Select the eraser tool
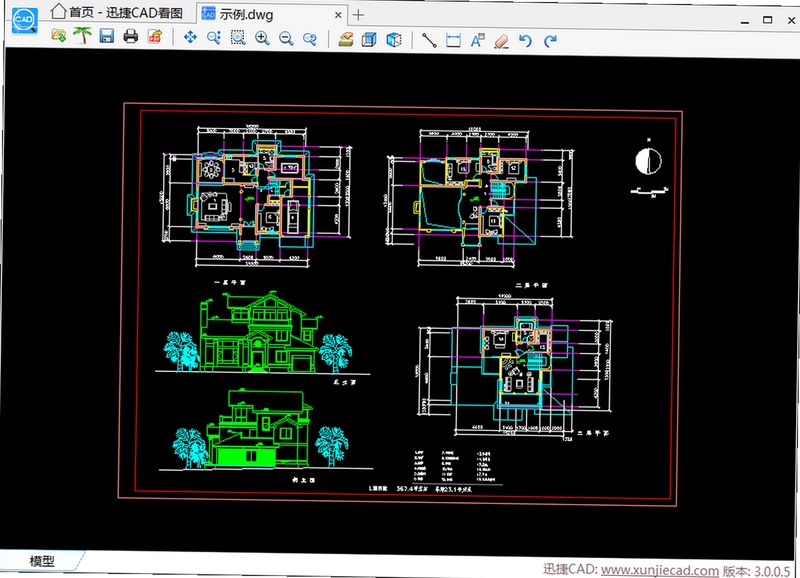The height and width of the screenshot is (578, 800). click(x=502, y=41)
